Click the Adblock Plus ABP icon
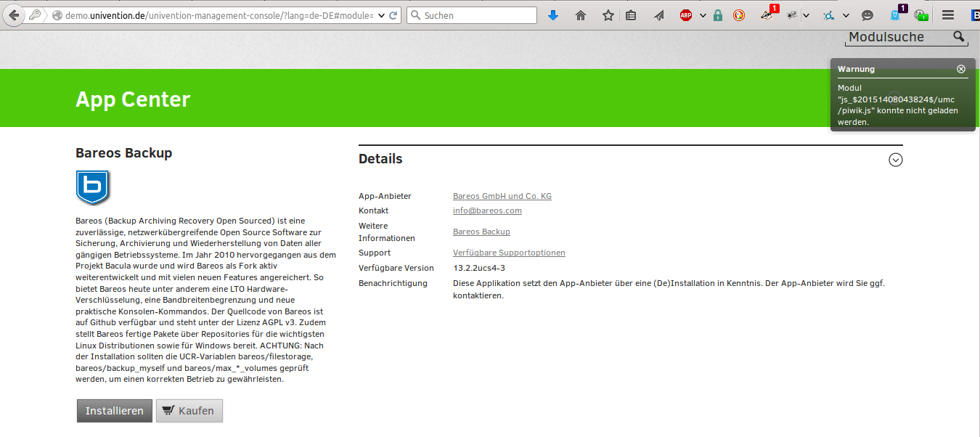This screenshot has width=980, height=437. [x=686, y=15]
